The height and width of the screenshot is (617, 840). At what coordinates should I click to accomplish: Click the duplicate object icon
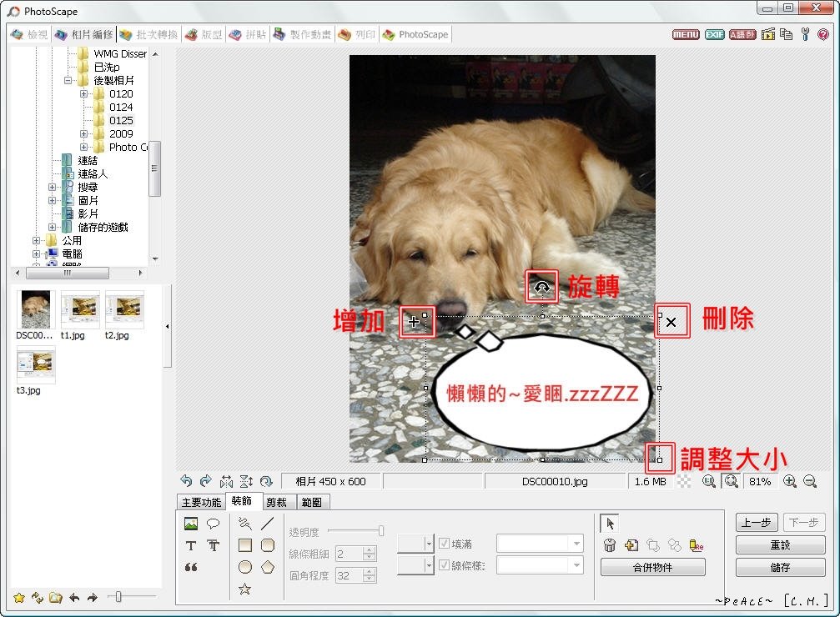[631, 545]
